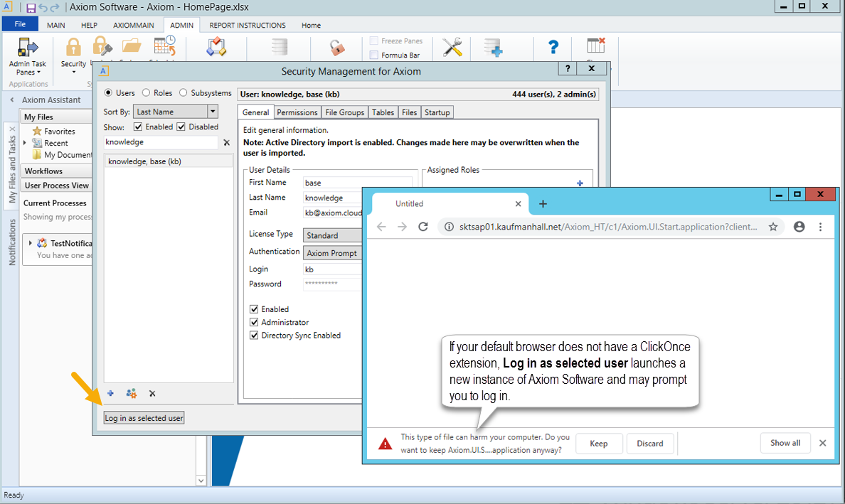Open the File menu tab
This screenshot has width=845, height=504.
click(x=20, y=24)
